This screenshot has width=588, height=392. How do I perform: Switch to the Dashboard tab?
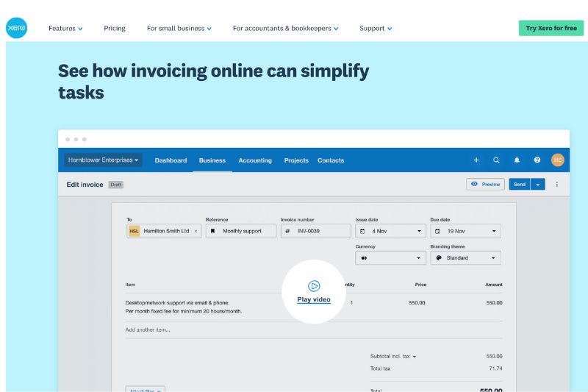click(171, 160)
